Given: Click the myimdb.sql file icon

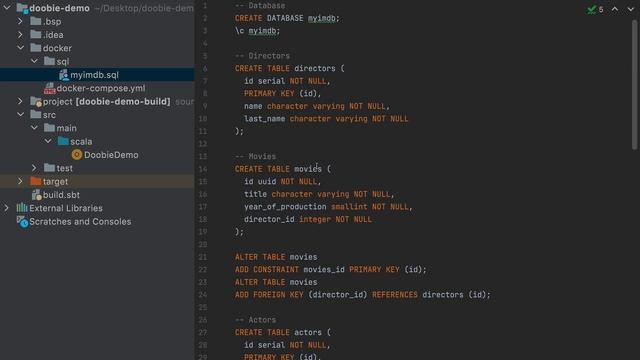Looking at the screenshot, I should click(64, 75).
